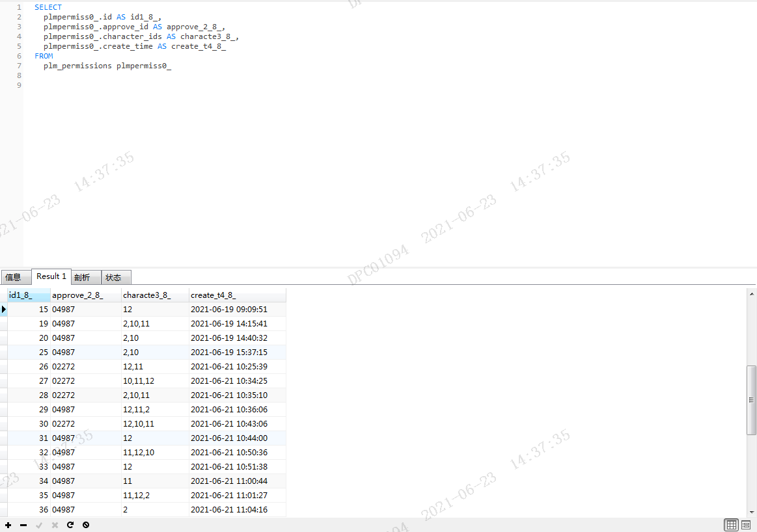Refresh the result set
Screen dimensions: 757x532
click(x=70, y=525)
